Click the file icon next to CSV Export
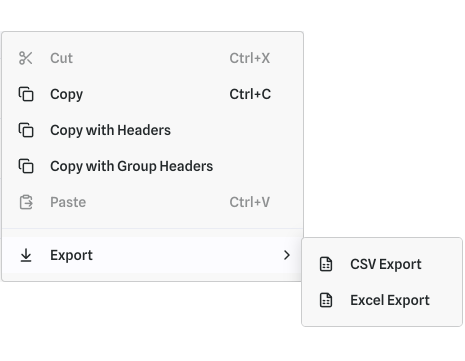 [x=326, y=264]
